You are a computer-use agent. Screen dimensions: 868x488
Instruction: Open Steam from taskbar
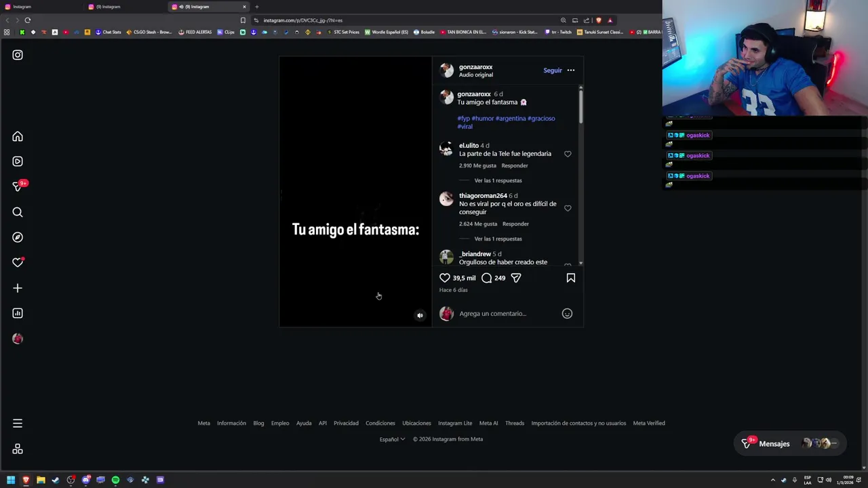[56, 480]
